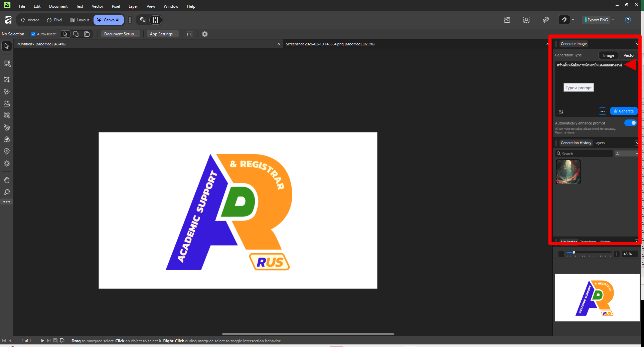644x347 pixels.
Task: Switch to the Layers tab
Action: [599, 143]
